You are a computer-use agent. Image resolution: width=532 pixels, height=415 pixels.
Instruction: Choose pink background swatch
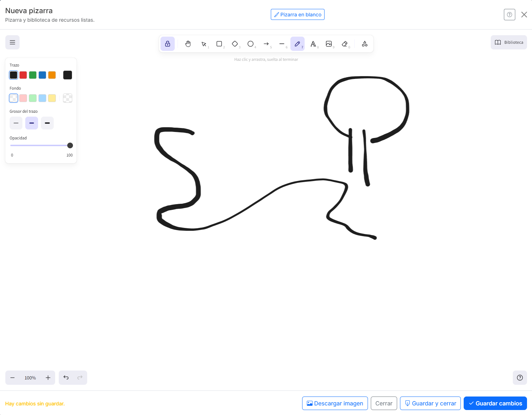(23, 98)
